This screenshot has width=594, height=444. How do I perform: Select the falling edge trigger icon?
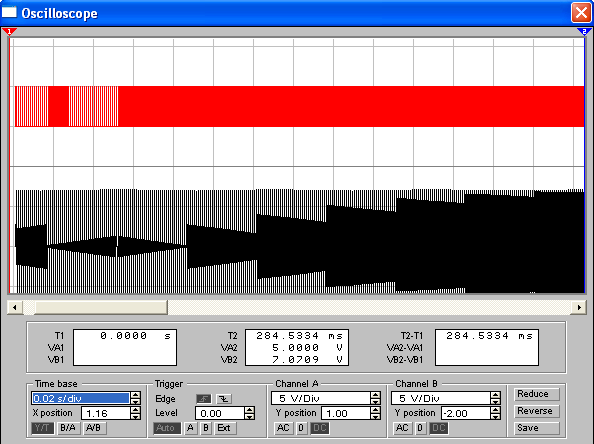coord(224,399)
